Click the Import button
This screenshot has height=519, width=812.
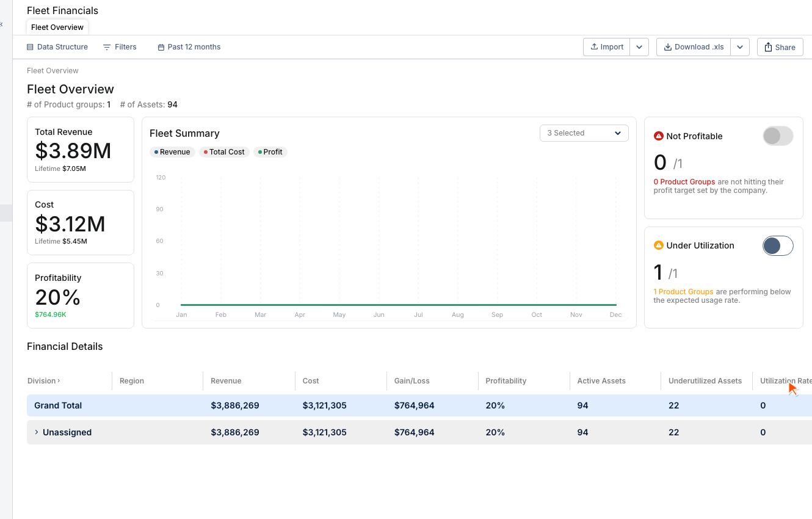(x=607, y=47)
